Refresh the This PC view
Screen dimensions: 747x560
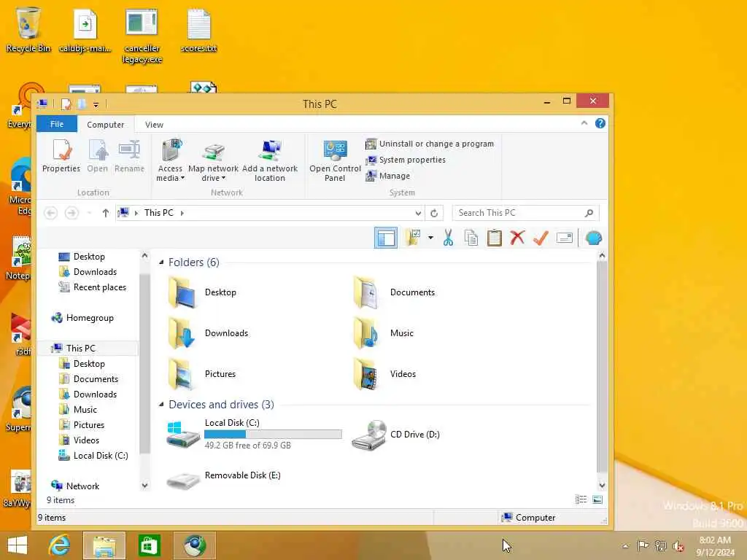[x=434, y=213]
